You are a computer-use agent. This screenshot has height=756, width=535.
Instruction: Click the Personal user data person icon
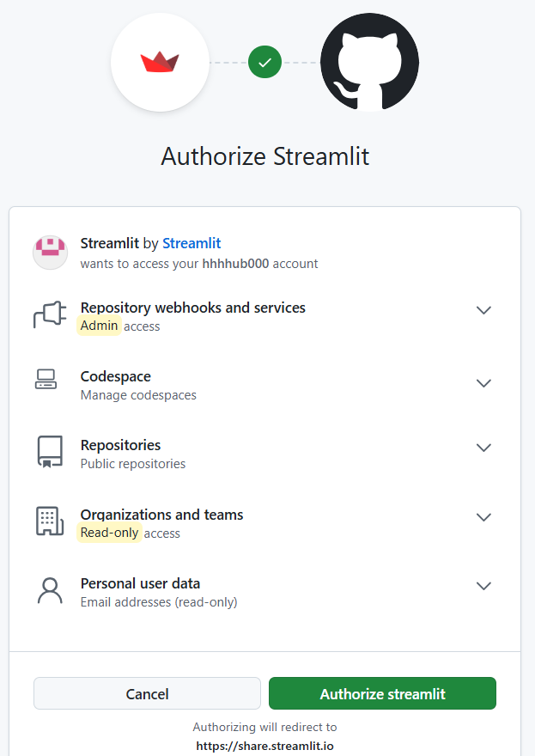pos(48,590)
